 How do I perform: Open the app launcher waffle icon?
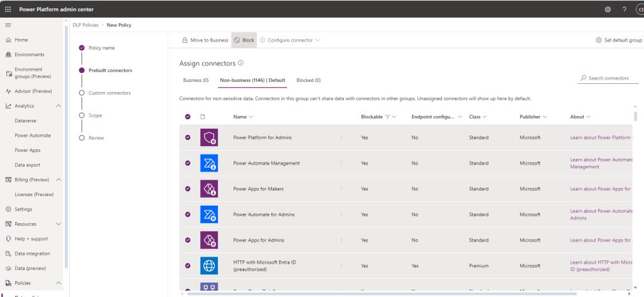(x=8, y=9)
